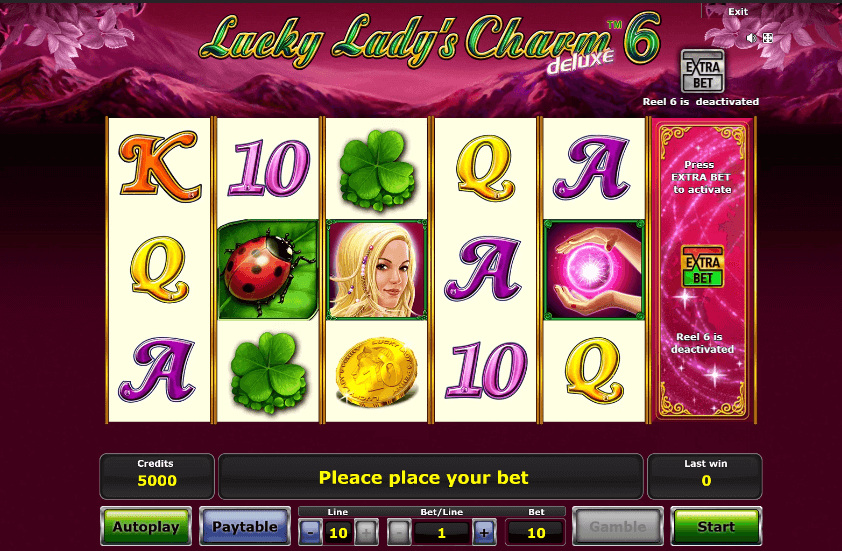Click the blonde Lucky Lady symbol

376,270
